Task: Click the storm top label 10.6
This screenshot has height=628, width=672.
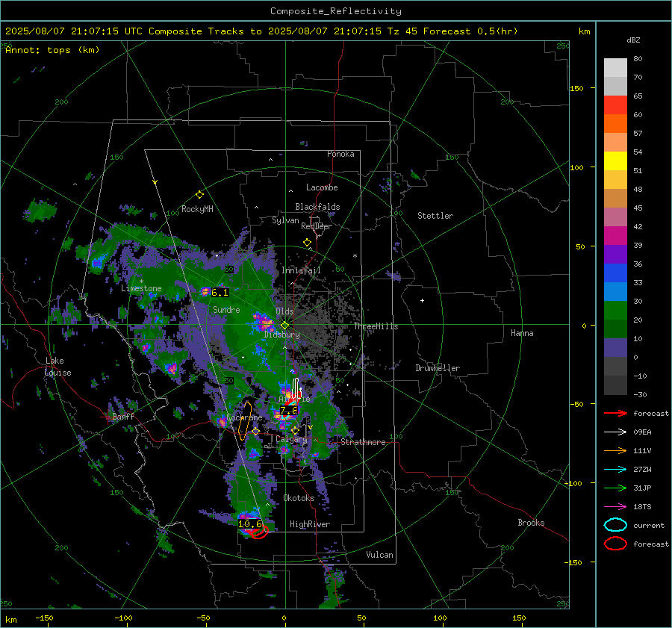Action: point(250,524)
